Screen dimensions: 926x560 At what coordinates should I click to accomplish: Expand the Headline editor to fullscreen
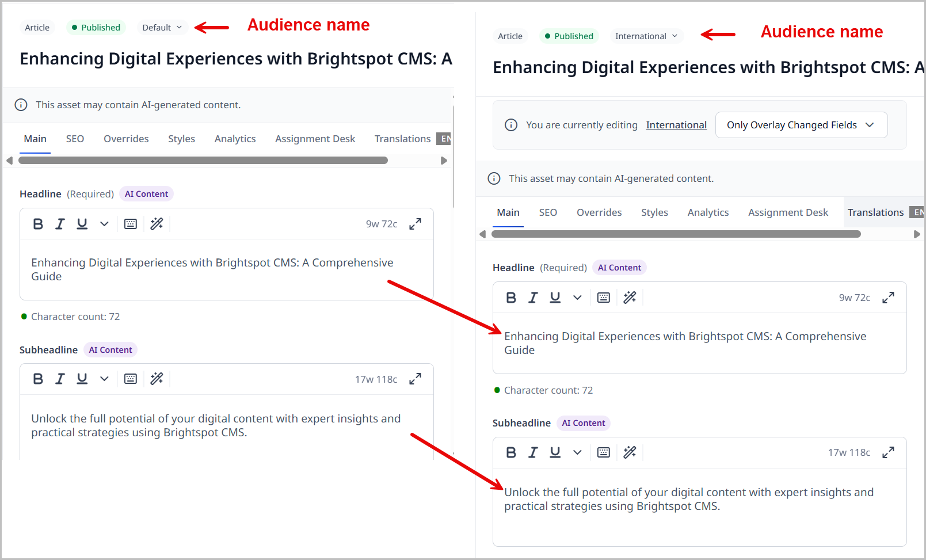415,224
